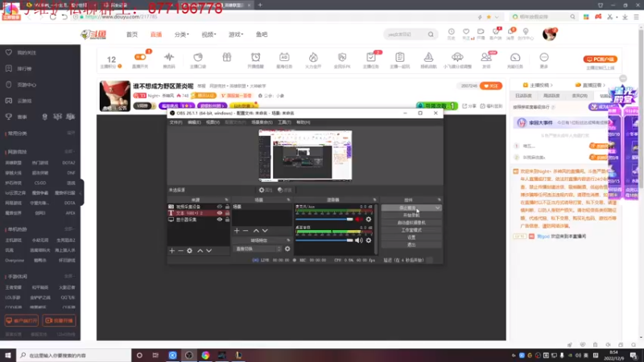Viewport: 644px width, 362px height.
Task: Open microphone audio settings gear in mixer
Action: tap(369, 219)
